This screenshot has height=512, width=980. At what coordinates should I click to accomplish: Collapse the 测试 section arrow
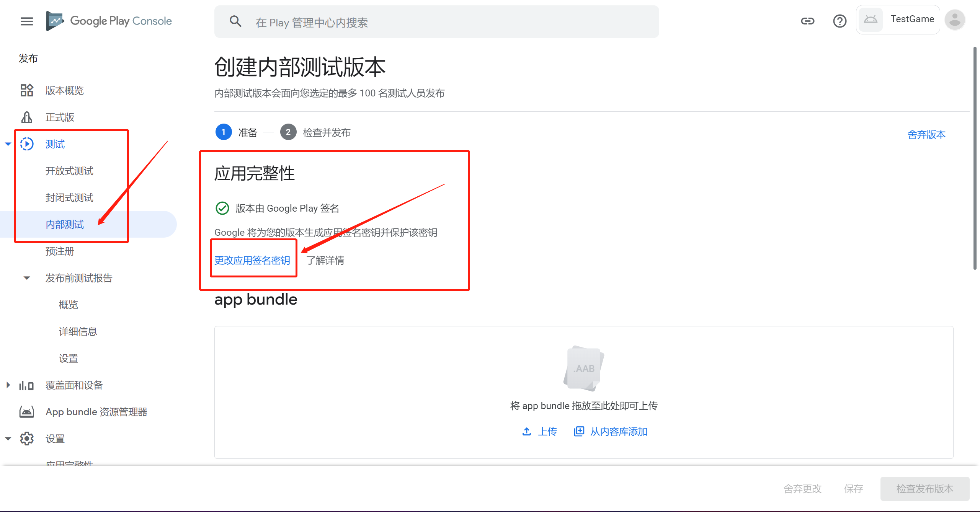(x=8, y=144)
